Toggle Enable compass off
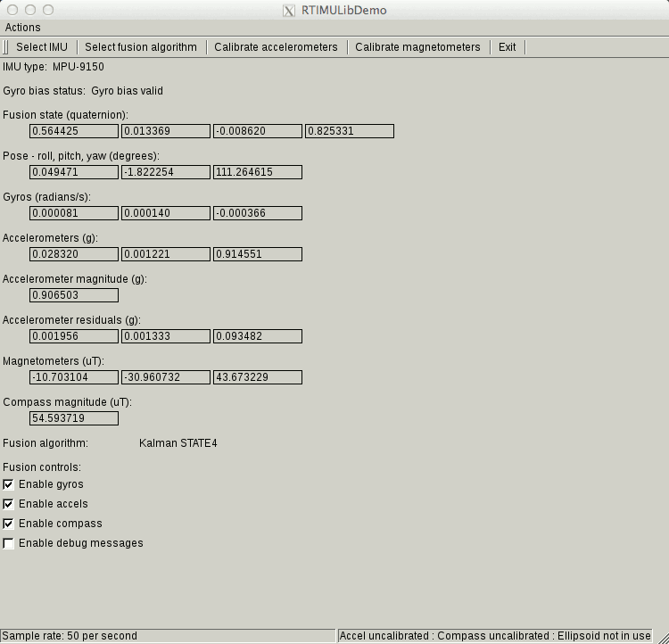 click(x=9, y=524)
